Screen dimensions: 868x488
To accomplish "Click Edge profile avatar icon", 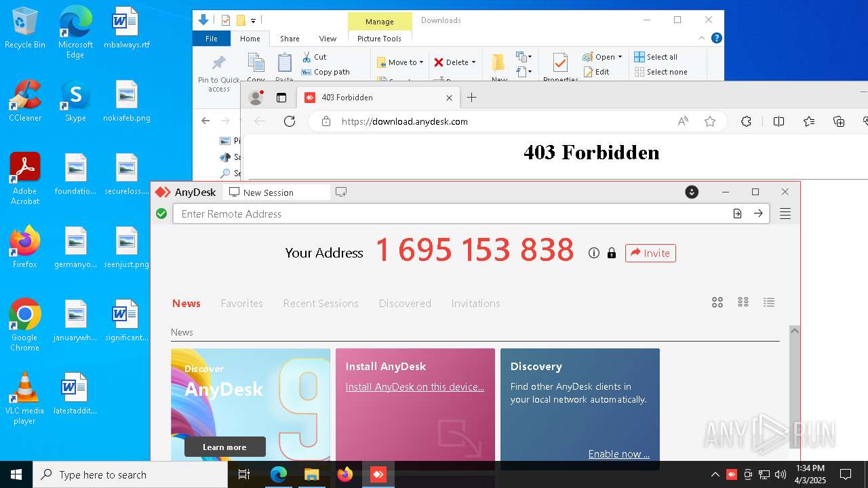I will point(256,98).
